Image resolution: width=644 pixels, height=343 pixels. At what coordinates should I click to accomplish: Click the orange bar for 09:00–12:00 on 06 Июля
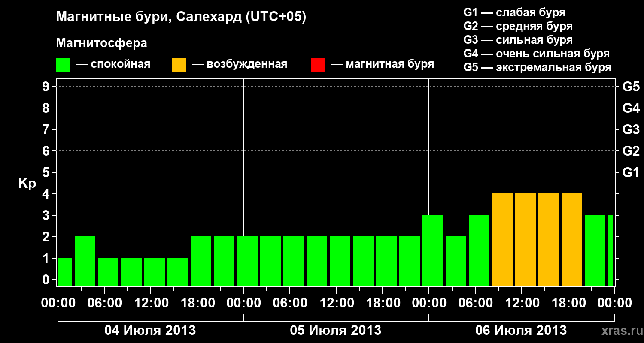502,240
